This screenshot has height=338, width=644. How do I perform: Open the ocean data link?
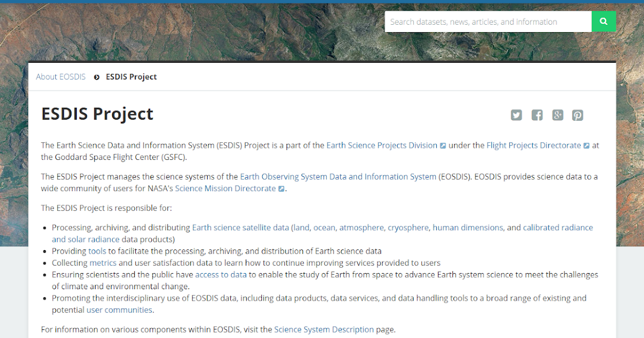click(x=324, y=227)
